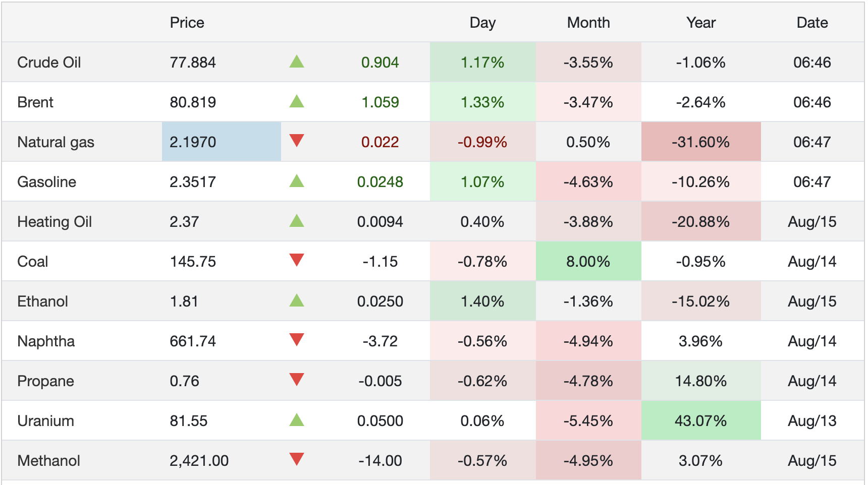Image resolution: width=868 pixels, height=485 pixels.
Task: Open the Brent commodity link
Action: [x=35, y=102]
